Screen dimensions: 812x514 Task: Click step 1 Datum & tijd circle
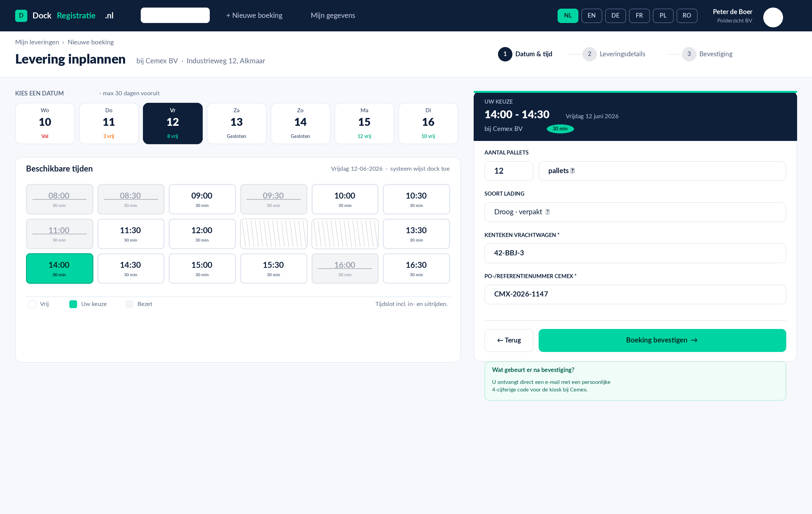(x=505, y=54)
